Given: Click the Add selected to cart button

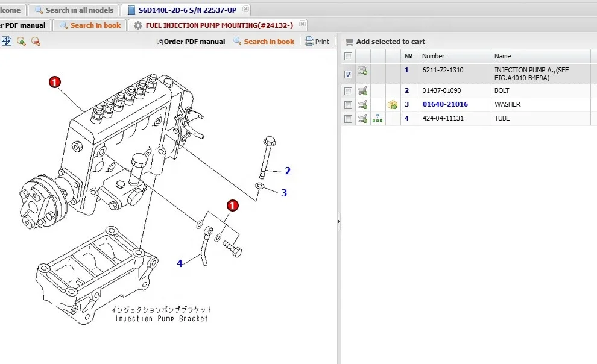Looking at the screenshot, I should pyautogui.click(x=385, y=42).
